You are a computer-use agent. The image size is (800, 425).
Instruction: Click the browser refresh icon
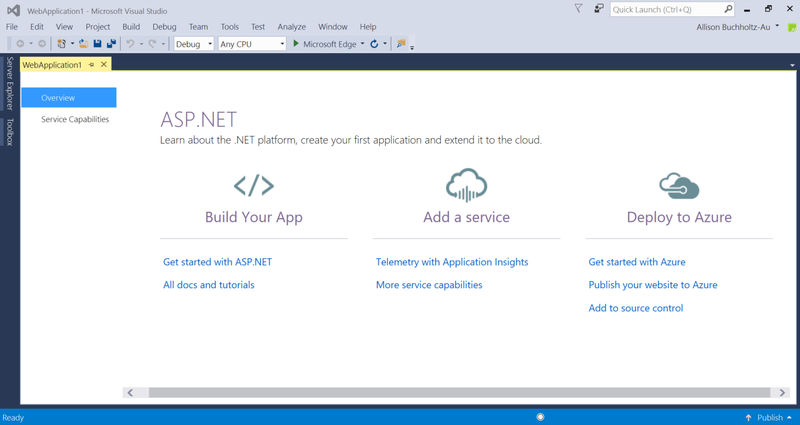click(374, 44)
